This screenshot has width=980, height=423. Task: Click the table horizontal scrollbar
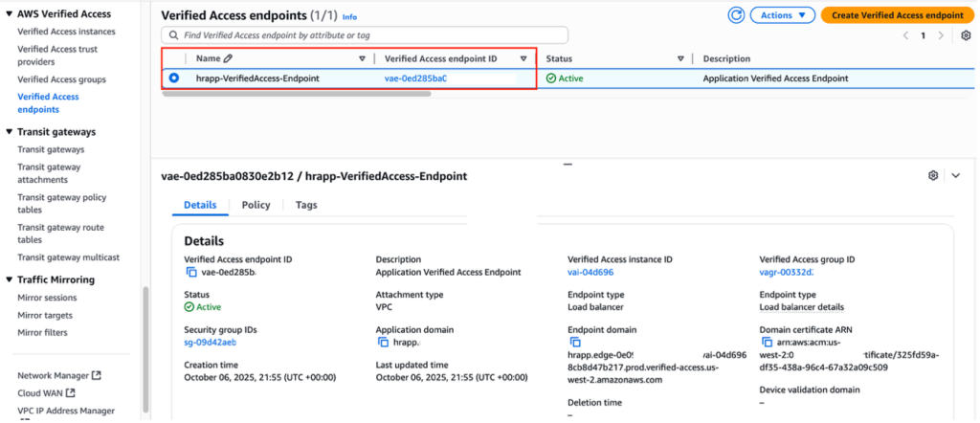pyautogui.click(x=297, y=94)
